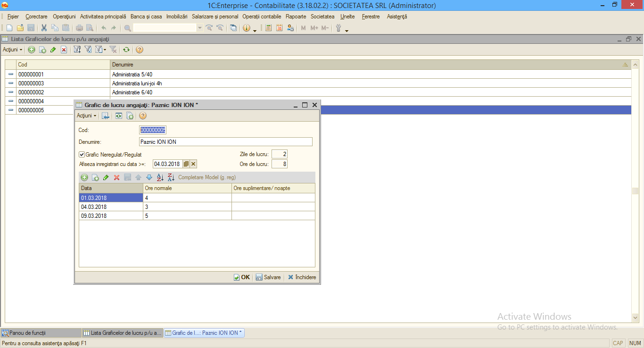Select the 04.03.2018 row in table
644x348 pixels.
tap(197, 207)
